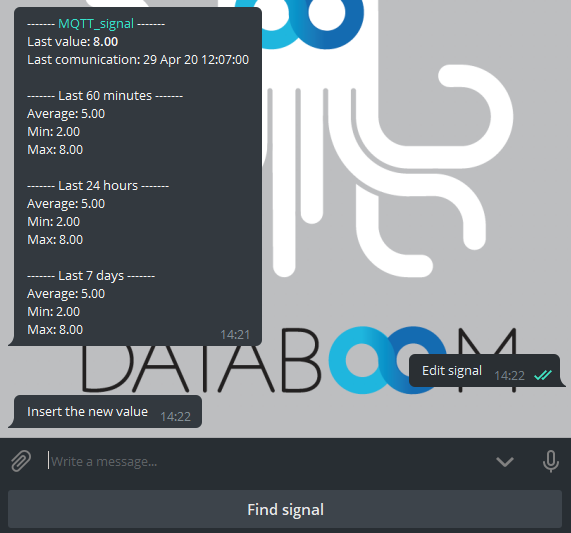
Task: Open the MQTT_signal link in the message
Action: (x=96, y=24)
